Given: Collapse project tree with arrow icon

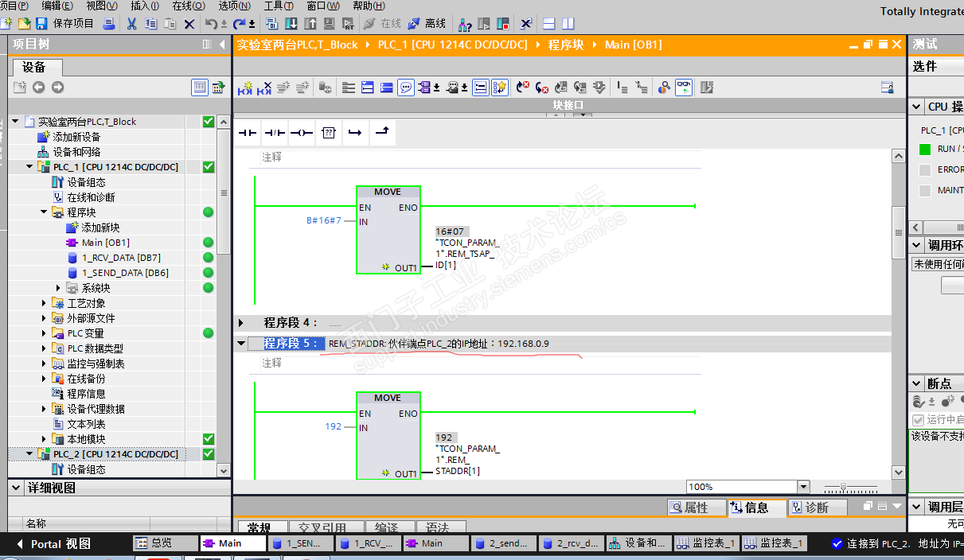Looking at the screenshot, I should pos(222,45).
